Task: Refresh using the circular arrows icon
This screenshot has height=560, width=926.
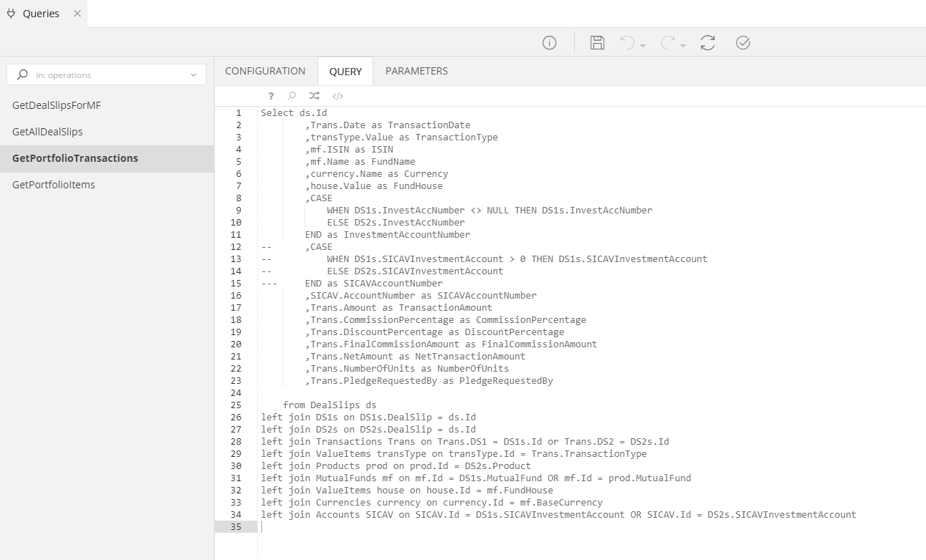Action: (707, 43)
